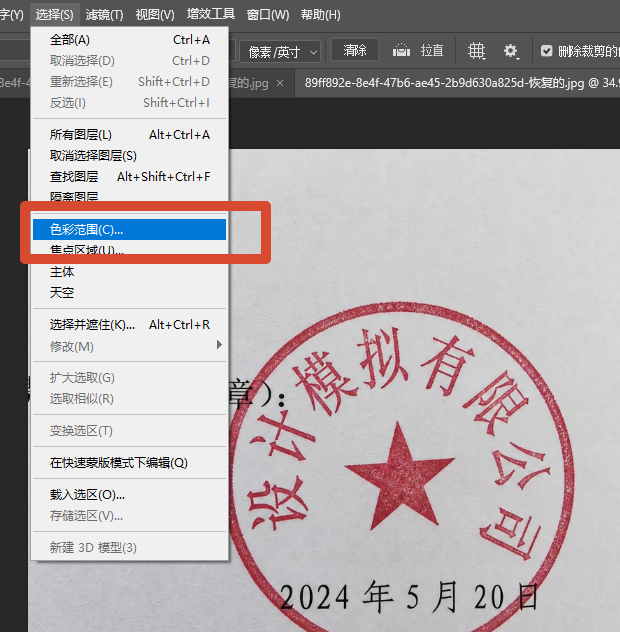Open the 像素/英寸 unit dropdown
The height and width of the screenshot is (632, 620).
pyautogui.click(x=280, y=52)
